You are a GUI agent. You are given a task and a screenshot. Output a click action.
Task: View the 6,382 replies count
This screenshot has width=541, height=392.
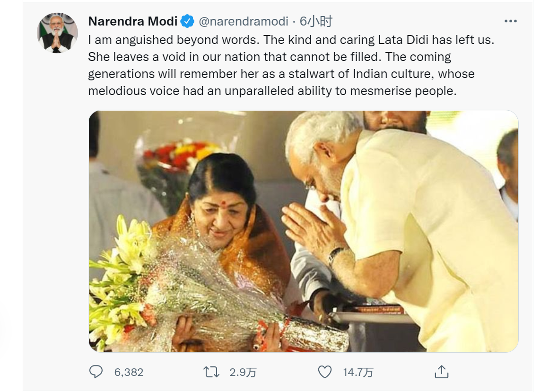129,372
